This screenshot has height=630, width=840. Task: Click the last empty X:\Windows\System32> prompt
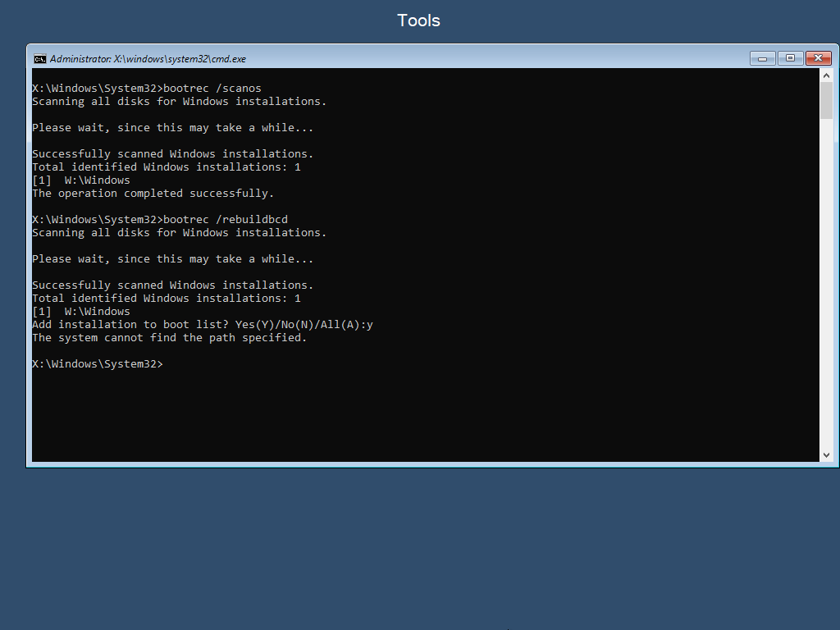[x=98, y=363]
